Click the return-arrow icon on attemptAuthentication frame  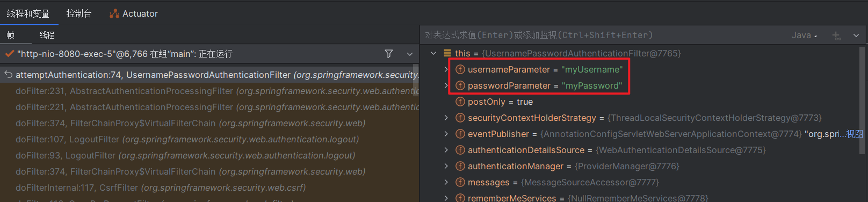coord(9,75)
